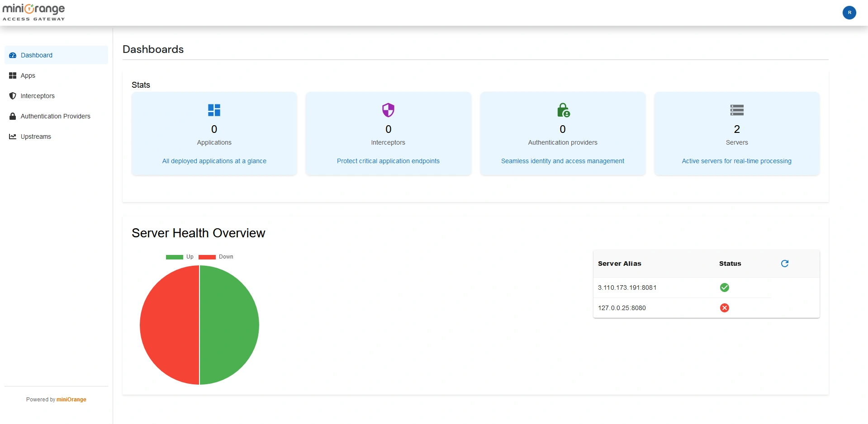Click the Dashboard gauge icon in sidebar
The height and width of the screenshot is (424, 868).
13,55
